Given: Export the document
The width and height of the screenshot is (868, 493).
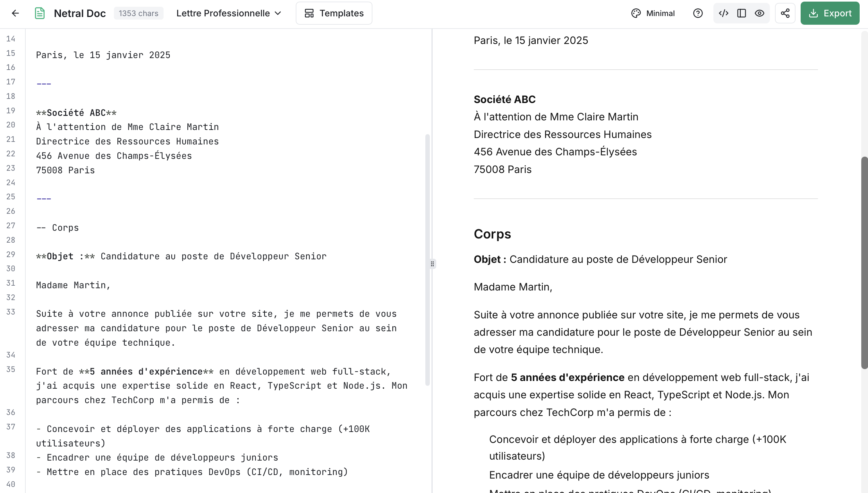Looking at the screenshot, I should [x=830, y=13].
